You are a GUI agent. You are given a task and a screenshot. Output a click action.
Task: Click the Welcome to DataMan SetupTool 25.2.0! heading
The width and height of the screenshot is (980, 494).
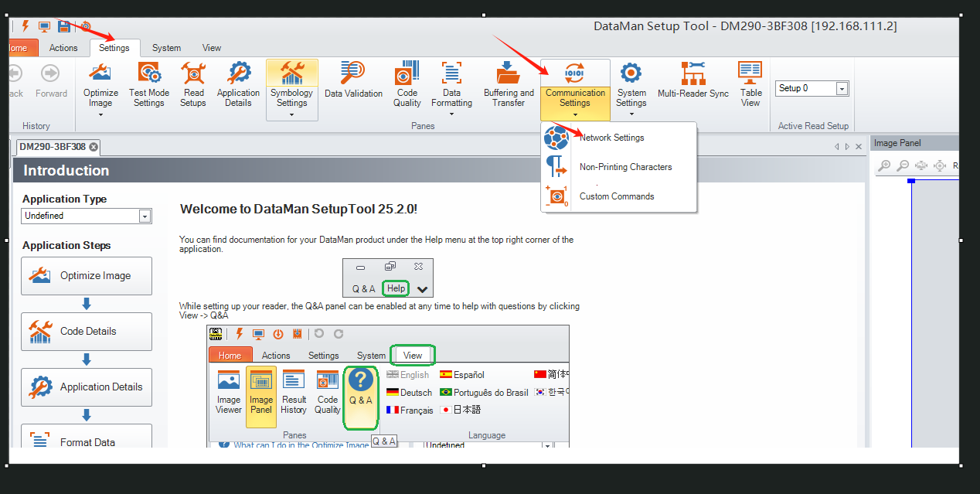(299, 209)
